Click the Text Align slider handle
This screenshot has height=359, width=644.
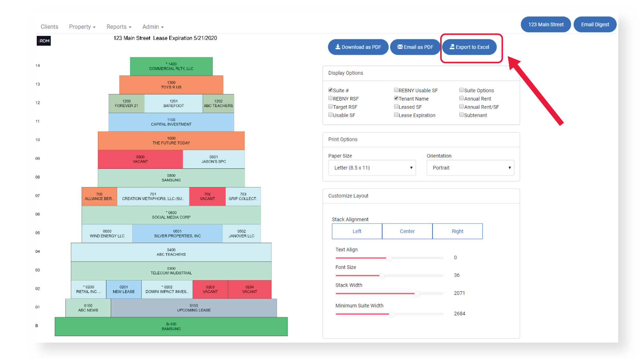pyautogui.click(x=389, y=258)
